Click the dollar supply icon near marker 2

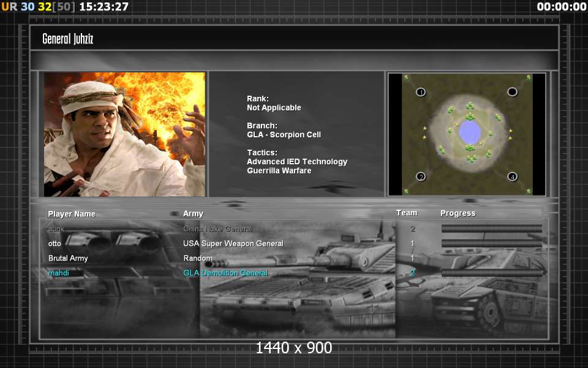tap(406, 191)
